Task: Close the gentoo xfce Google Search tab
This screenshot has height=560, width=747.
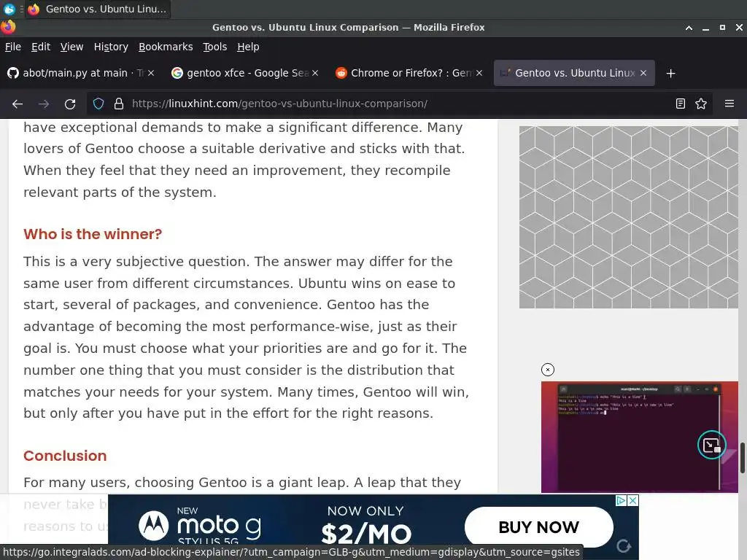Action: 315,73
